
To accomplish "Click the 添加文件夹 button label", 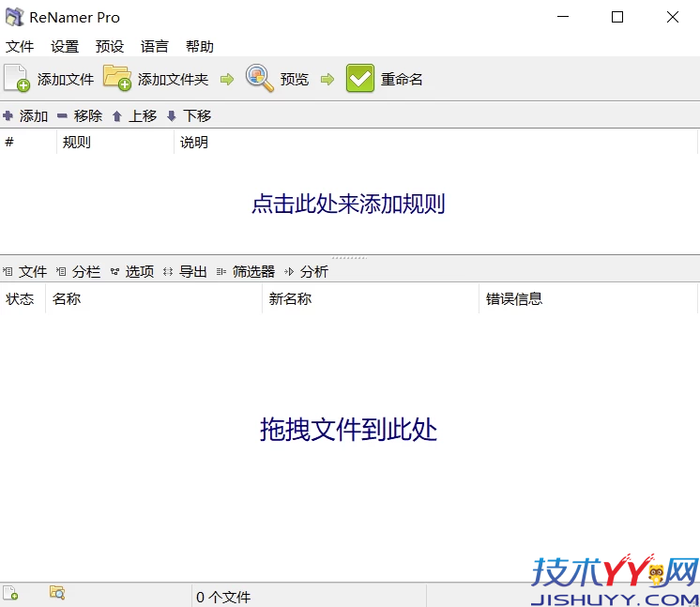I will [x=174, y=80].
